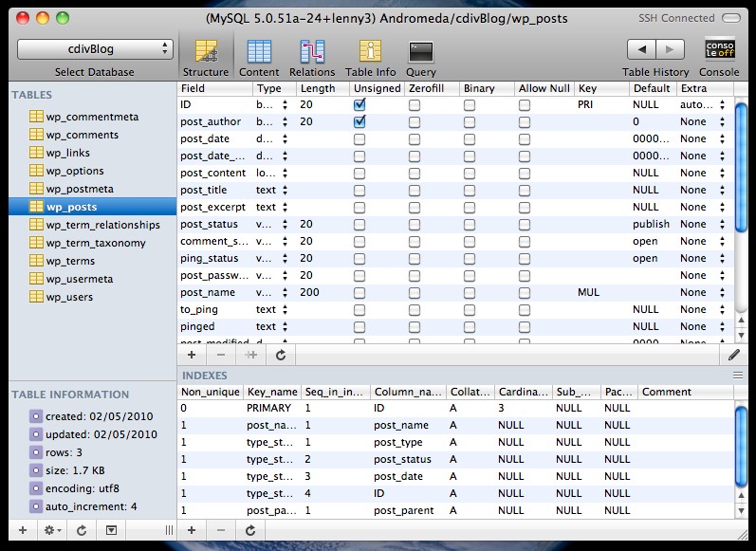Uncheck Unsigned for post_author field
This screenshot has height=551, width=756.
point(360,121)
